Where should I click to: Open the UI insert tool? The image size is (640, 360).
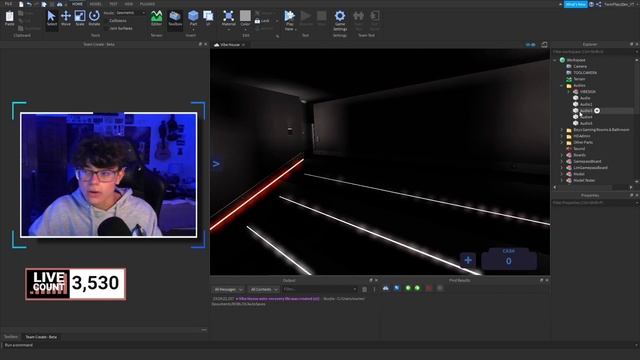click(208, 19)
